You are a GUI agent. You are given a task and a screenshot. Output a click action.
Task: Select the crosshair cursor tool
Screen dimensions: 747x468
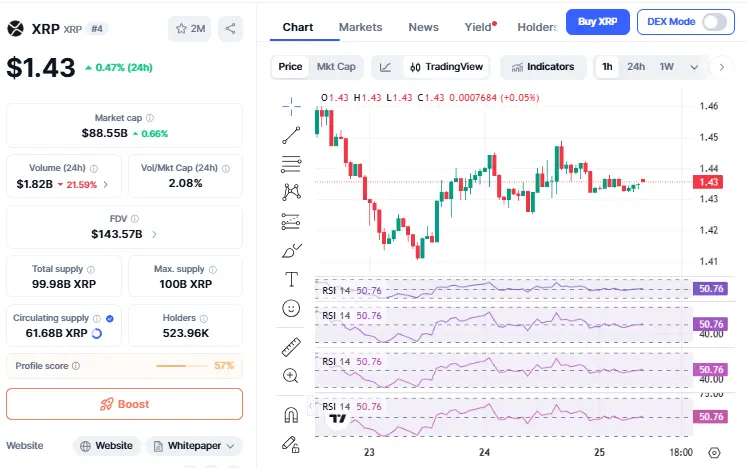pyautogui.click(x=291, y=103)
